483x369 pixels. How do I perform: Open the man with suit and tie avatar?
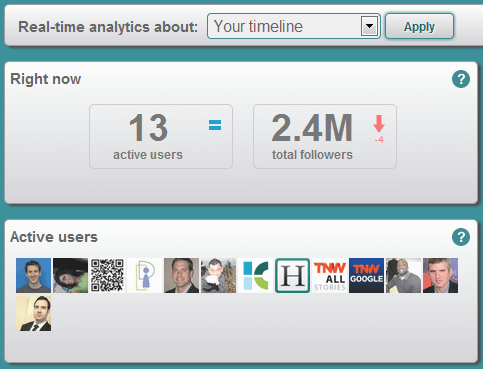33,313
